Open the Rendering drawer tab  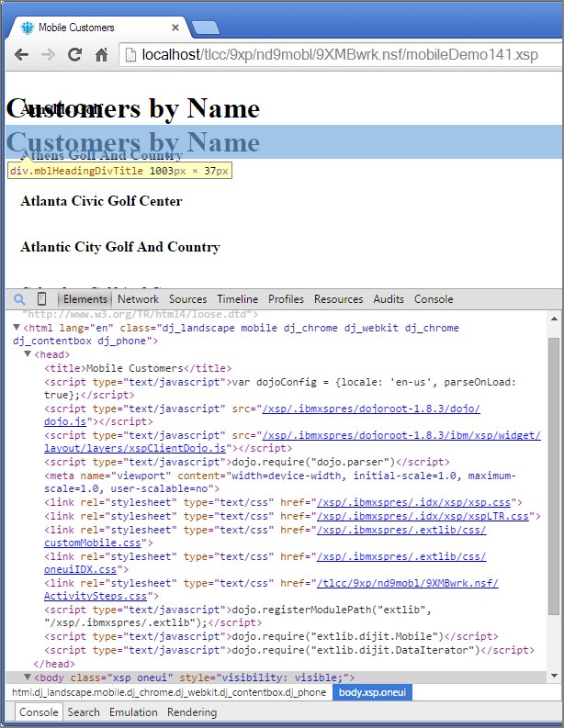[192, 712]
